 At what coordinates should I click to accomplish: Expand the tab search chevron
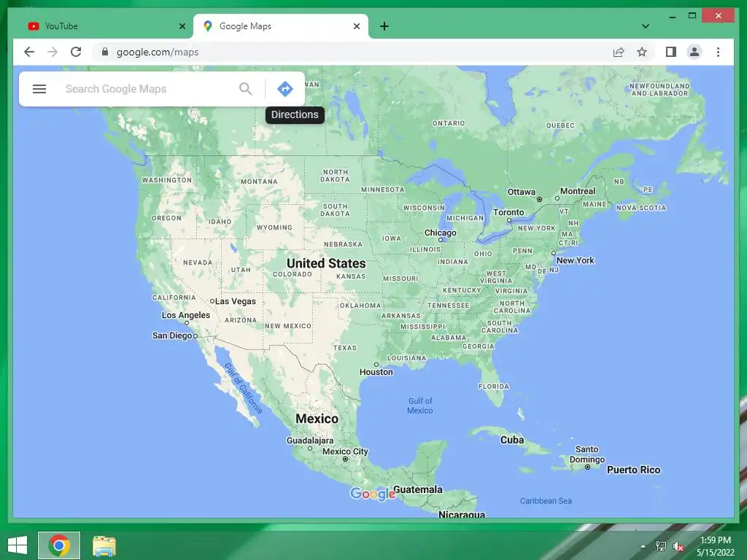tap(646, 26)
